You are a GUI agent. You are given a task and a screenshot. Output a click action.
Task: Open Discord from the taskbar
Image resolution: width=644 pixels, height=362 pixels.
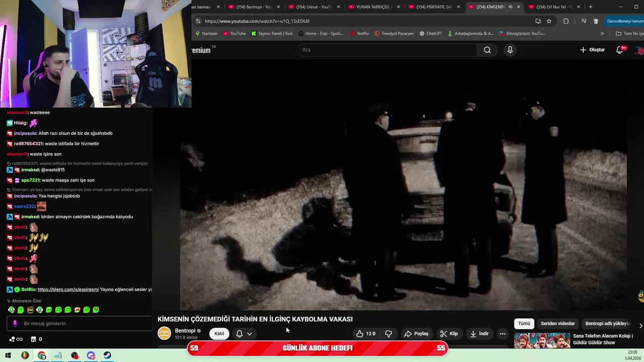(x=91, y=355)
